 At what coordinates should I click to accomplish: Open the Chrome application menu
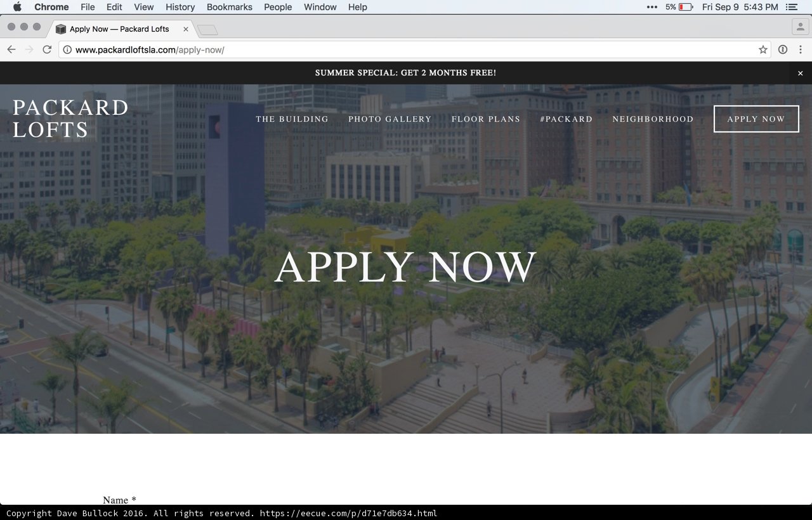point(51,7)
